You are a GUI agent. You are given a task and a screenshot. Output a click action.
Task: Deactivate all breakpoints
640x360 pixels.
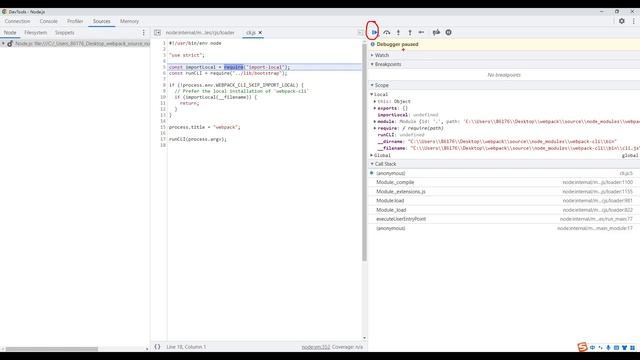coord(436,32)
